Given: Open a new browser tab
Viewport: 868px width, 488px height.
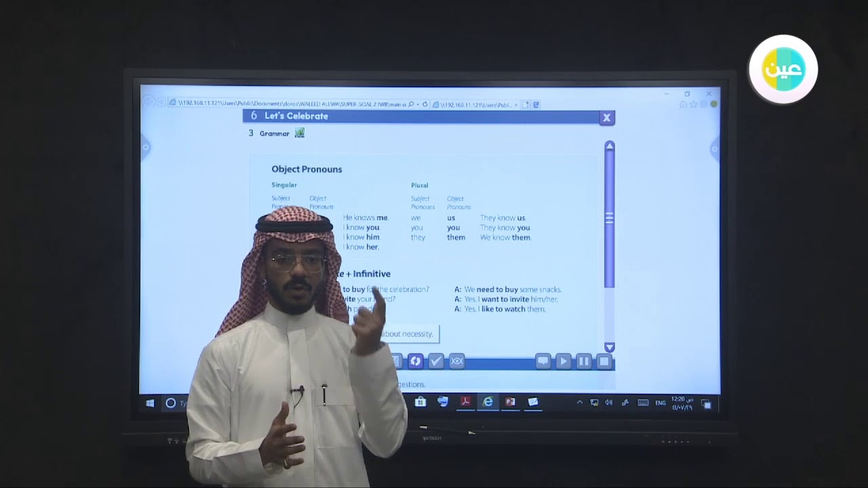Looking at the screenshot, I should tap(527, 105).
